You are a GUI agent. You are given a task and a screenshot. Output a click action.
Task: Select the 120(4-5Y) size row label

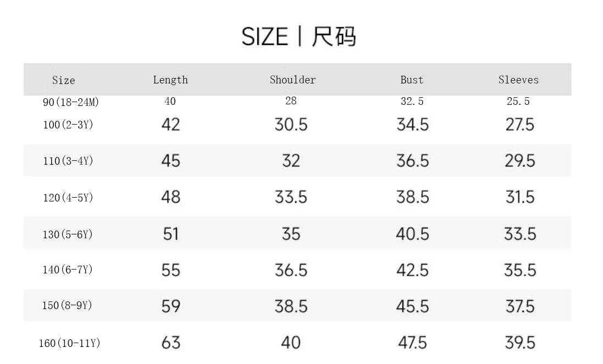click(68, 198)
